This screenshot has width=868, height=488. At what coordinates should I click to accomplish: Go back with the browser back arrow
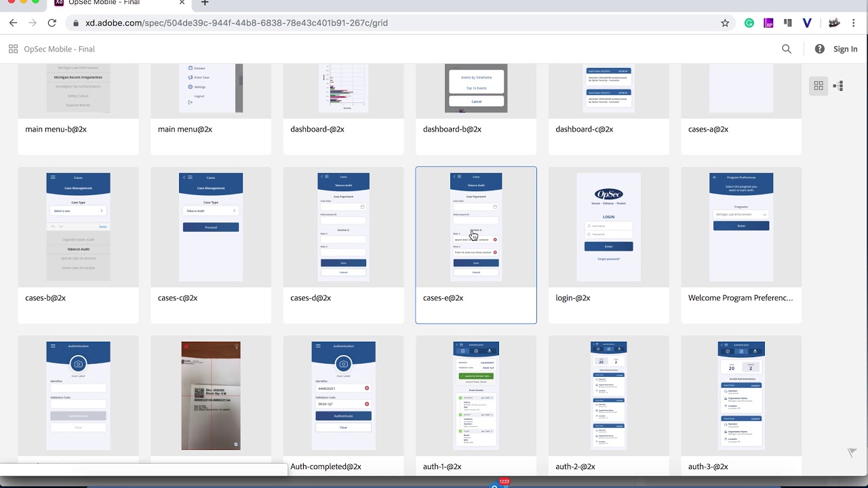[x=13, y=23]
